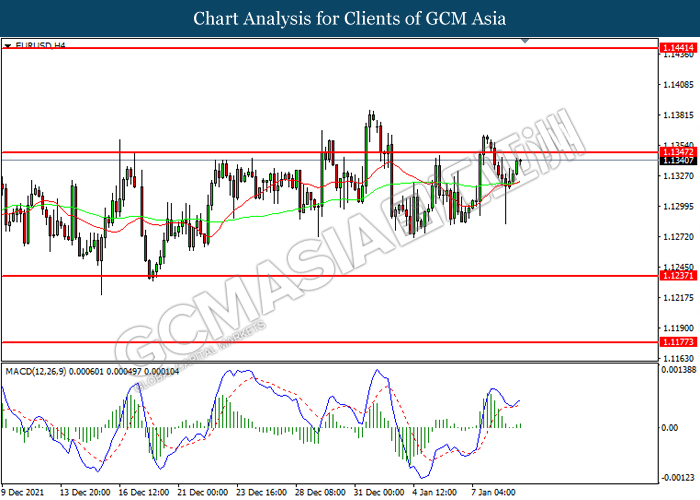
Task: Click the 1.14414 resistance price label
Action: (678, 47)
